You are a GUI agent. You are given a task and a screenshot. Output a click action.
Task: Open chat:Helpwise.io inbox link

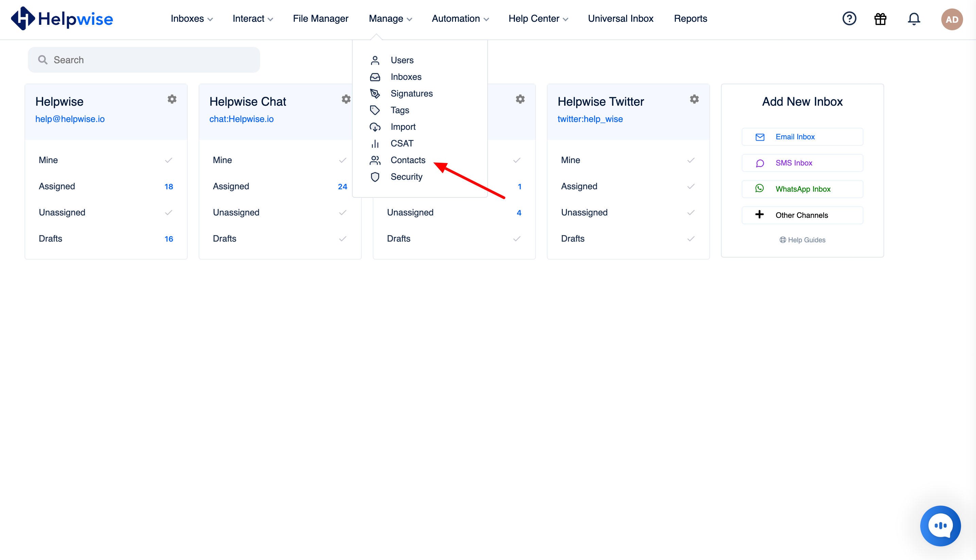pos(241,119)
